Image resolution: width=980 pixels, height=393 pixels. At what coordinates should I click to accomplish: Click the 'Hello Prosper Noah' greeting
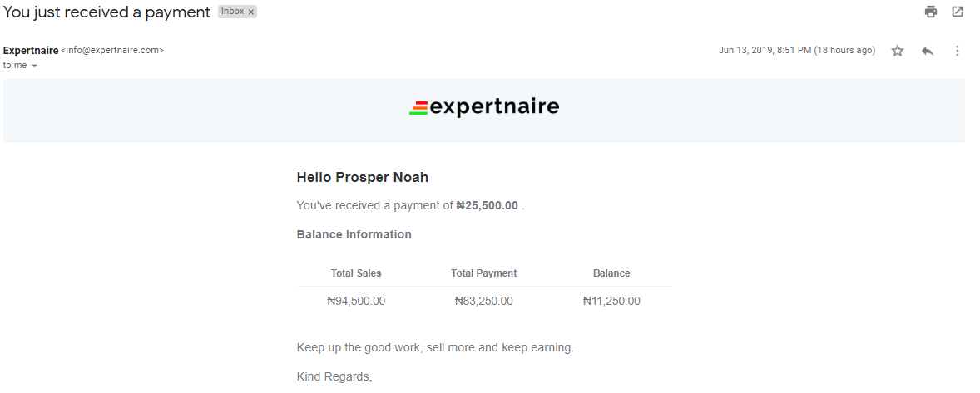(363, 177)
